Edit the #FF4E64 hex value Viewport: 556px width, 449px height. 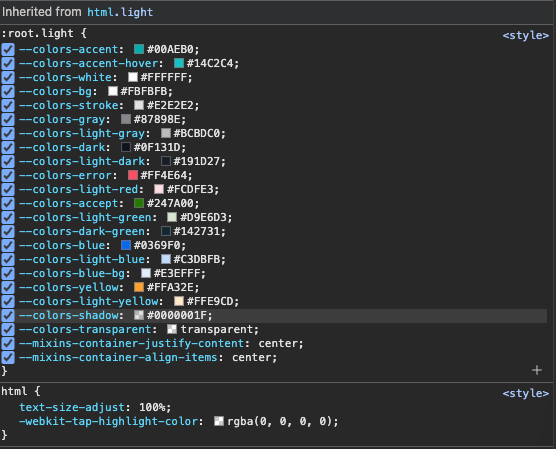pyautogui.click(x=163, y=176)
